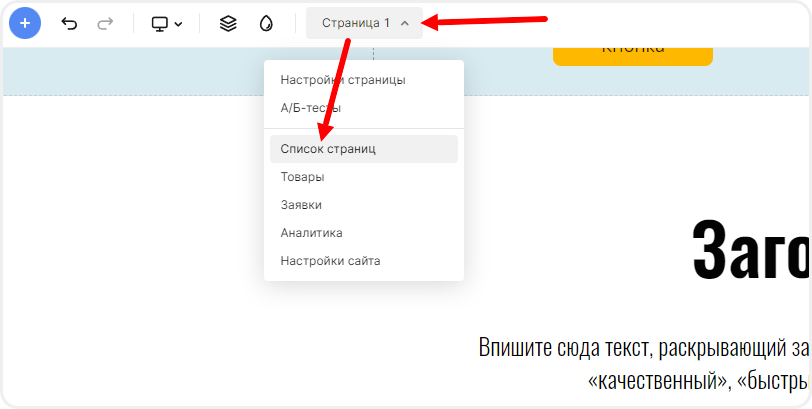Select the desktop monitor preview icon
Screen dimensions: 812x409
click(x=160, y=23)
